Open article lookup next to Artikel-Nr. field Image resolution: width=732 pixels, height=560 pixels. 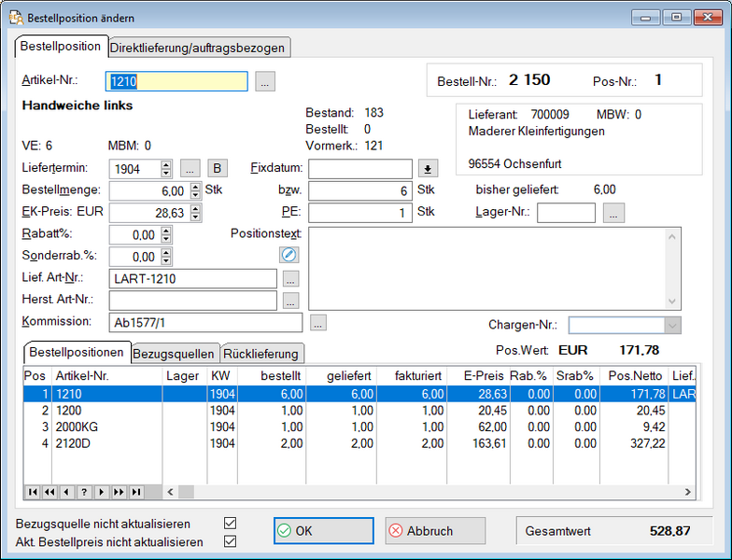(x=266, y=82)
